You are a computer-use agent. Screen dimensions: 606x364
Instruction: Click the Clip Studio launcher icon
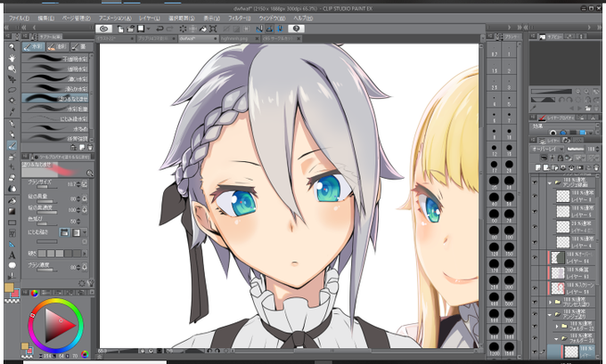pyautogui.click(x=103, y=28)
